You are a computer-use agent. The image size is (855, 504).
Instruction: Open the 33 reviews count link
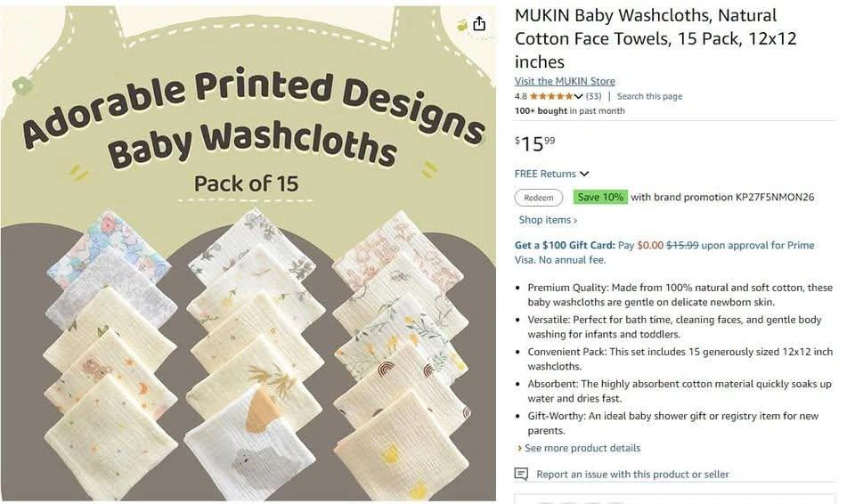(x=593, y=96)
